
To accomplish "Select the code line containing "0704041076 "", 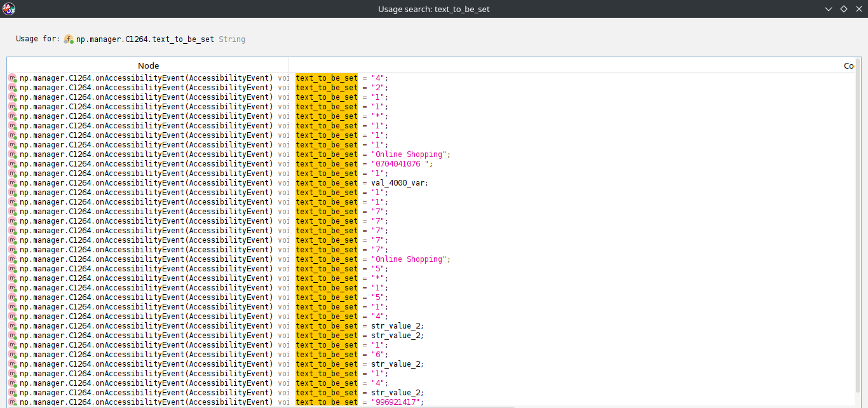I will pos(365,164).
